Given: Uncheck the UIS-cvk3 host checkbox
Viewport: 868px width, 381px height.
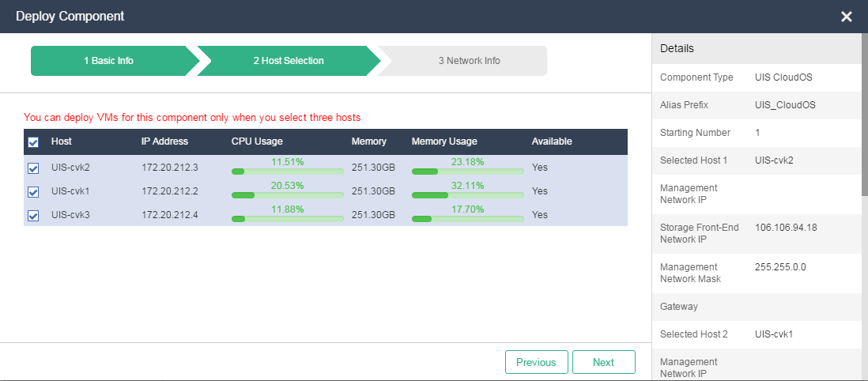Looking at the screenshot, I should click(x=33, y=215).
